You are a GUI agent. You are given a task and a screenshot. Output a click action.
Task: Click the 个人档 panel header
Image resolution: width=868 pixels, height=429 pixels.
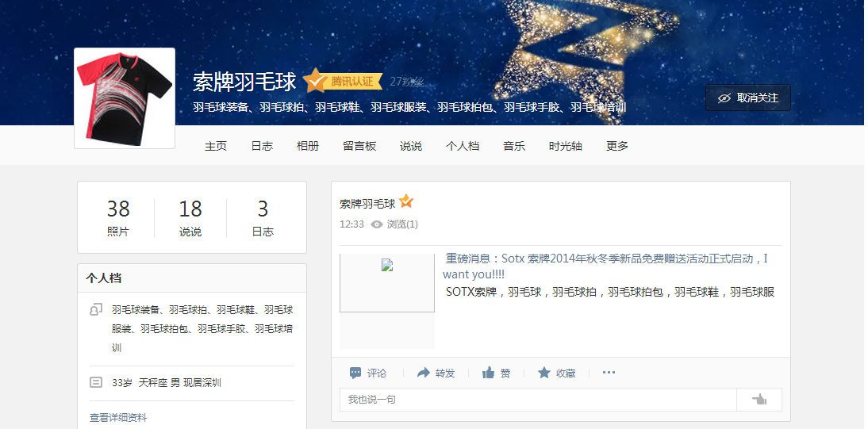click(192, 278)
